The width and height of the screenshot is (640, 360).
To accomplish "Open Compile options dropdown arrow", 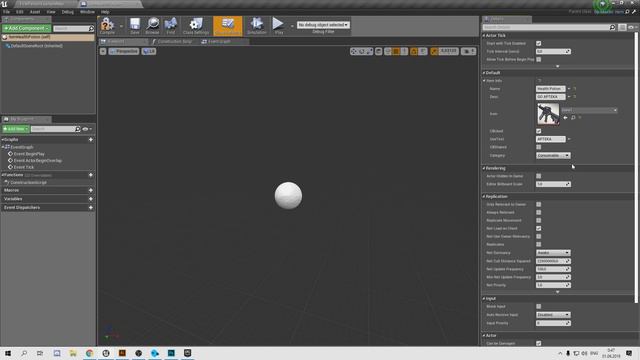I will [121, 26].
